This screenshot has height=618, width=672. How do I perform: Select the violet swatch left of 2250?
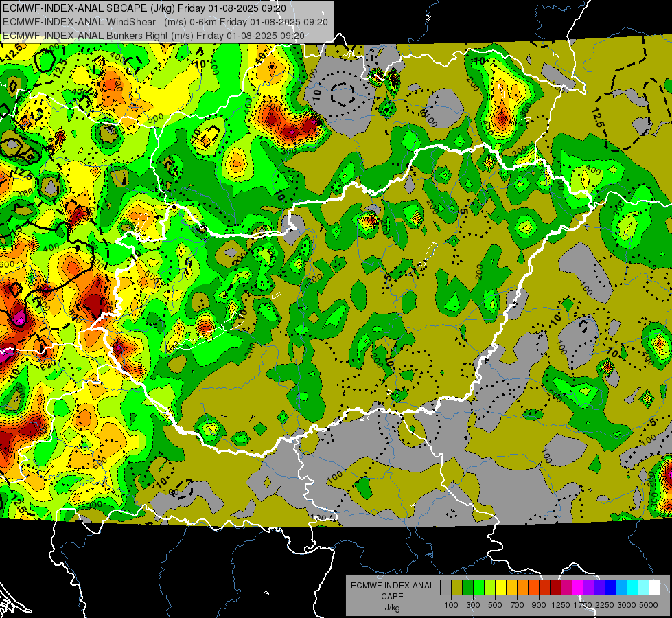(x=599, y=588)
